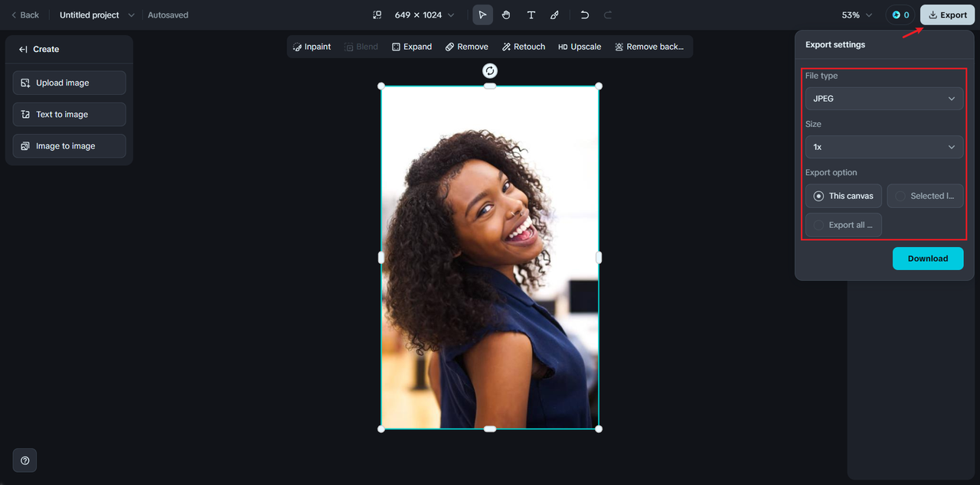The width and height of the screenshot is (980, 485).
Task: Open Image to image
Action: (x=69, y=145)
